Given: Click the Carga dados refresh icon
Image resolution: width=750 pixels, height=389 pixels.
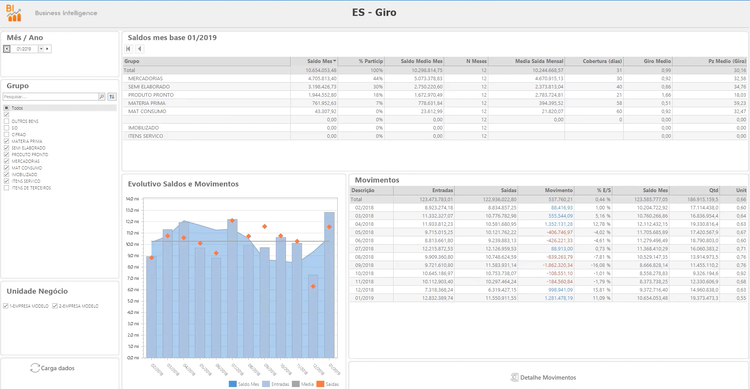Looking at the screenshot, I should tap(34, 368).
